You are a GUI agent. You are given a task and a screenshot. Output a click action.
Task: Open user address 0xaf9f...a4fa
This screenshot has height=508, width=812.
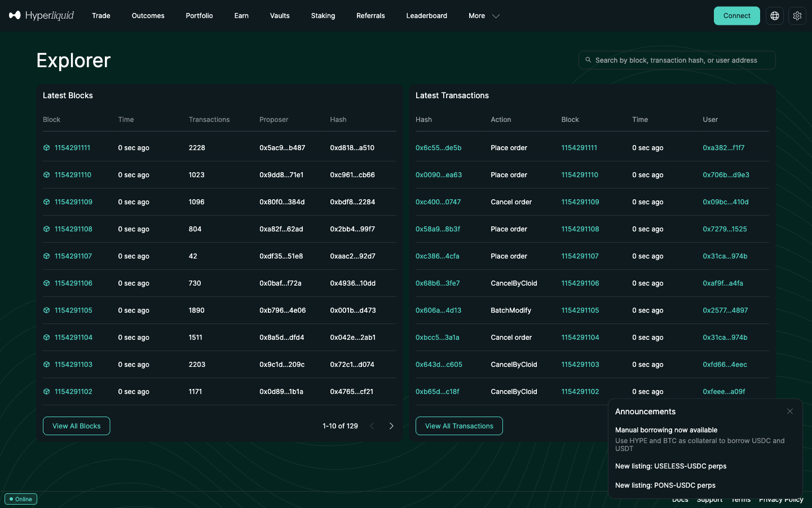[723, 283]
